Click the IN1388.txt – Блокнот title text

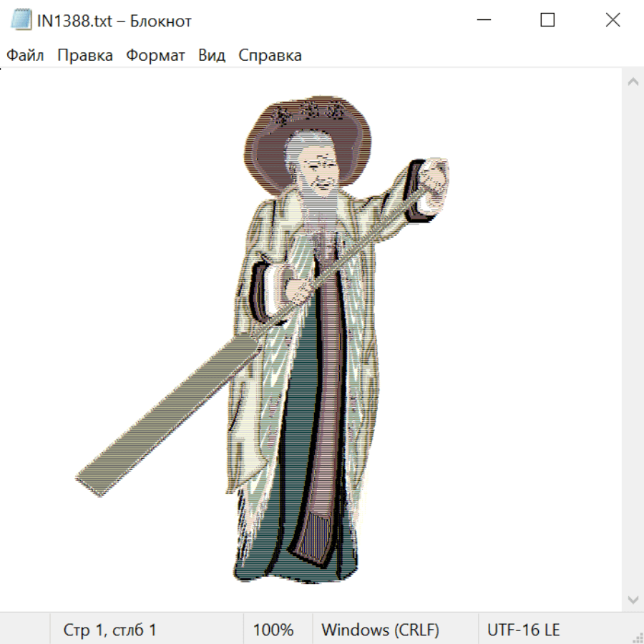(114, 21)
